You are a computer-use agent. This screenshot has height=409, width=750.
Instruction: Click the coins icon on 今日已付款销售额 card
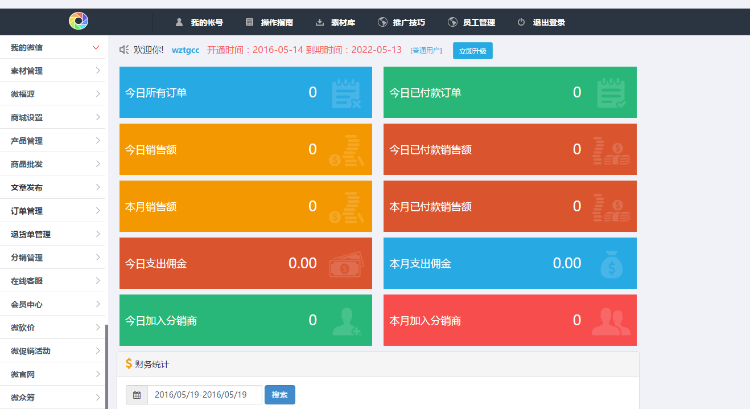(x=611, y=150)
